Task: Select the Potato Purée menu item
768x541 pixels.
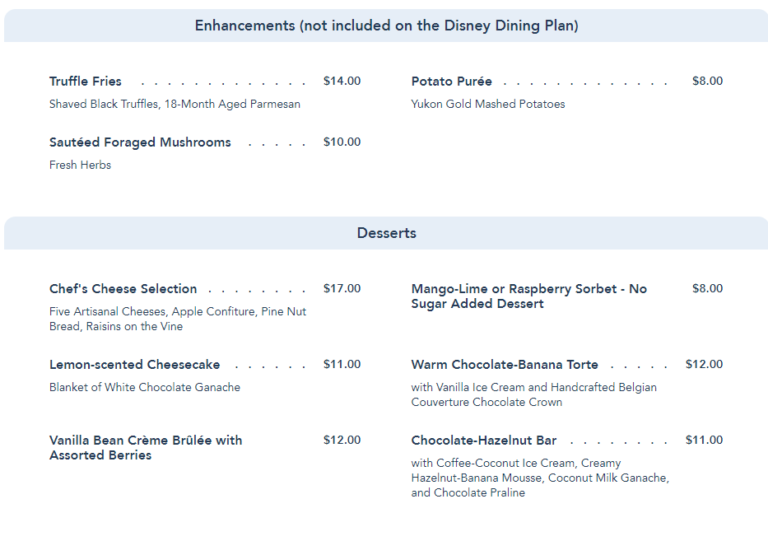Action: pos(451,81)
